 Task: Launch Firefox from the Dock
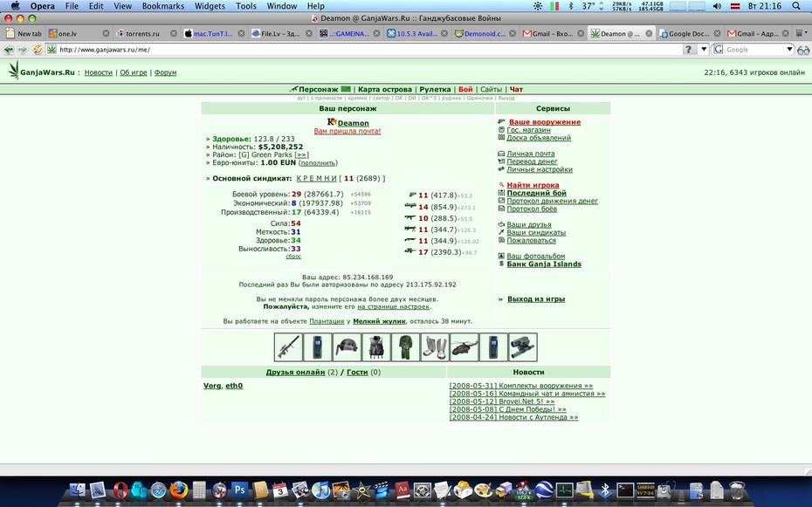click(x=179, y=490)
